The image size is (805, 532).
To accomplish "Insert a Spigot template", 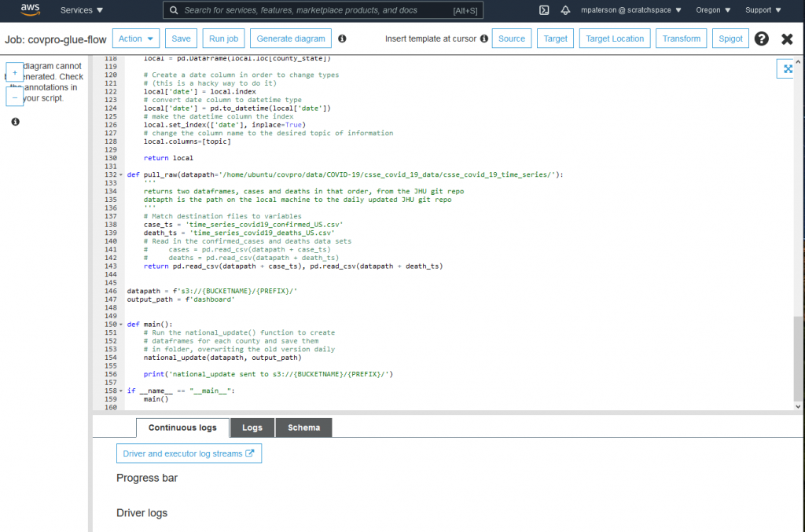I will pos(730,39).
